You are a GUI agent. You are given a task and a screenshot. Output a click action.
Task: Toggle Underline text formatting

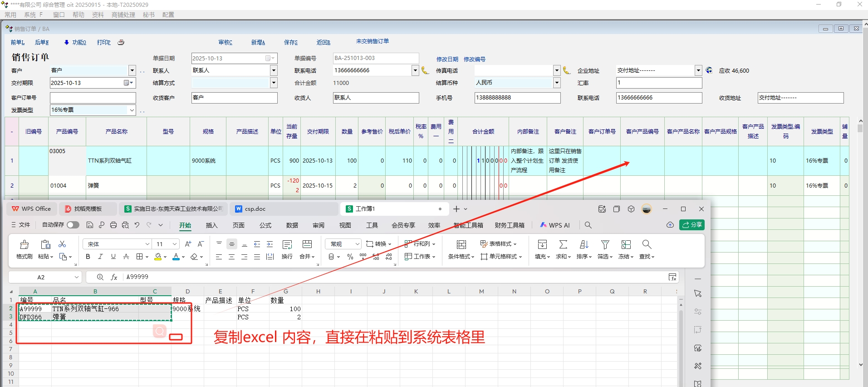click(x=113, y=257)
